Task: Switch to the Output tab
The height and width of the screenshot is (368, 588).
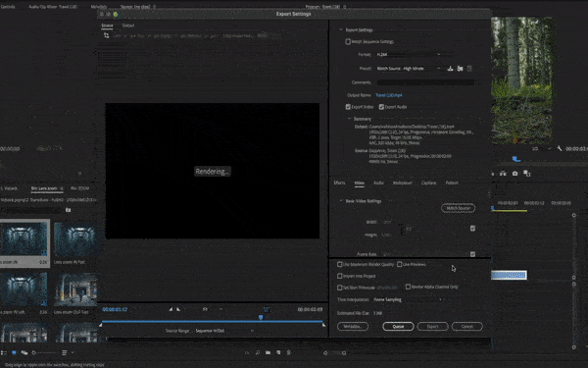Action: [x=128, y=26]
